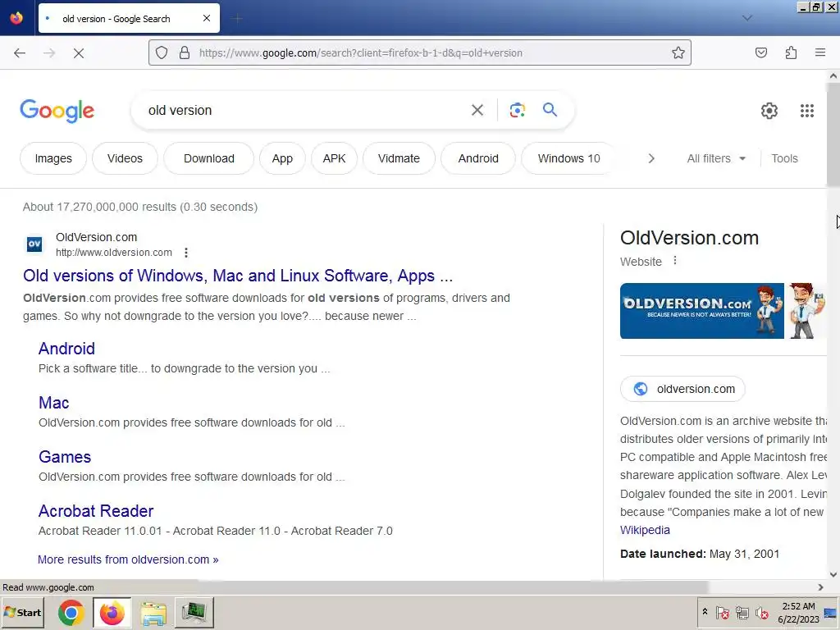Open the Android sitelink

66,349
